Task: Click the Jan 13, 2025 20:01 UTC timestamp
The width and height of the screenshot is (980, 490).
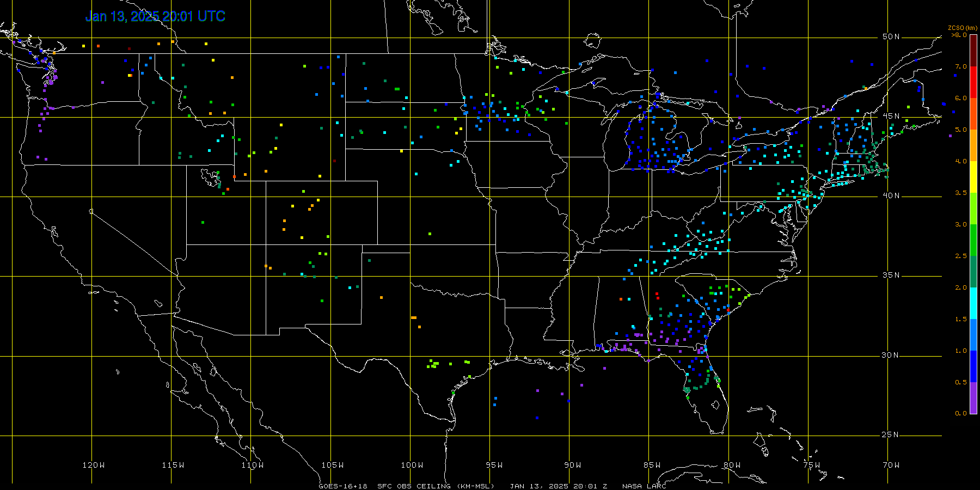Action: 155,16
